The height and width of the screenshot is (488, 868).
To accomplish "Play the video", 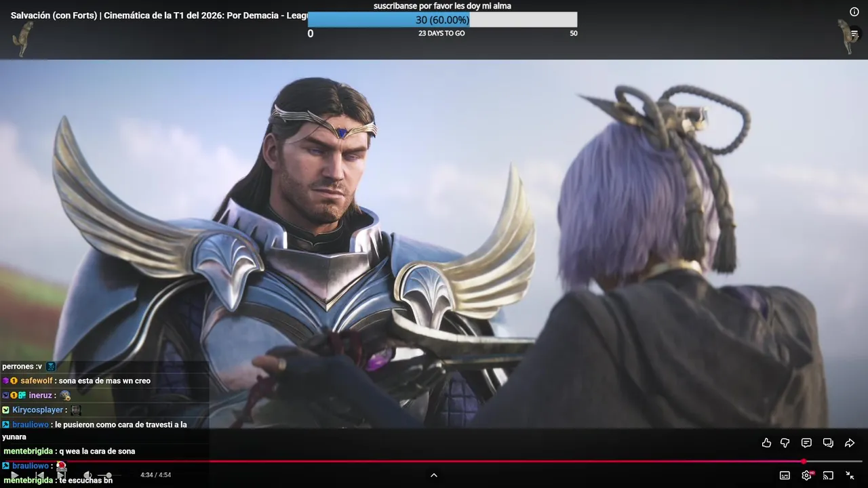I will click(x=14, y=475).
